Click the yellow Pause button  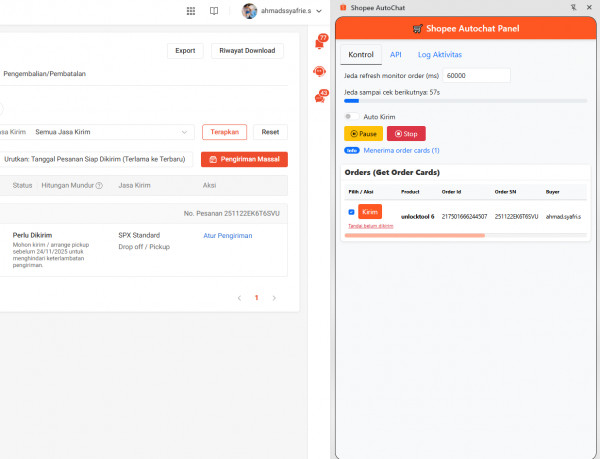click(x=363, y=133)
